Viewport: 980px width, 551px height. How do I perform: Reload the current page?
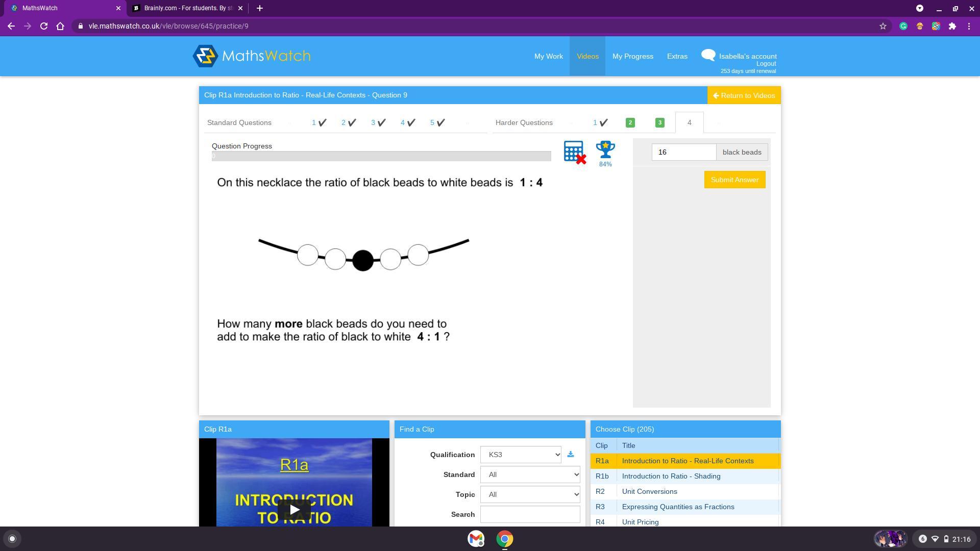click(44, 26)
